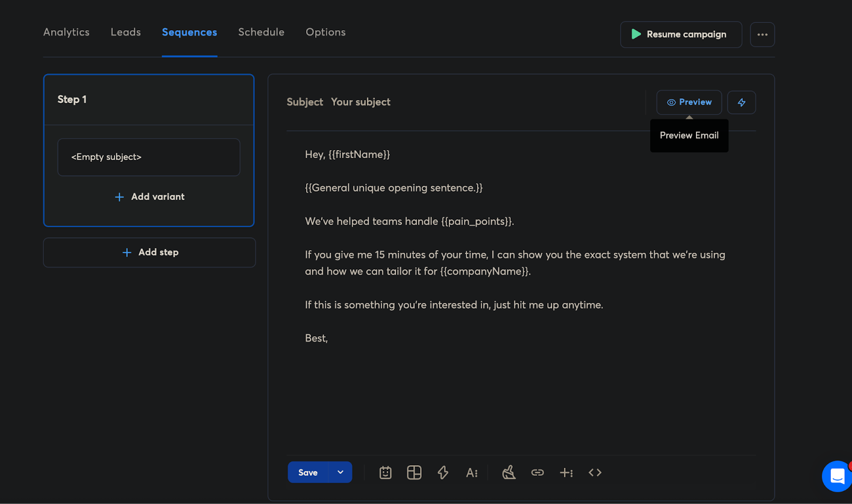Click the unsubscribe brush icon

coord(509,472)
